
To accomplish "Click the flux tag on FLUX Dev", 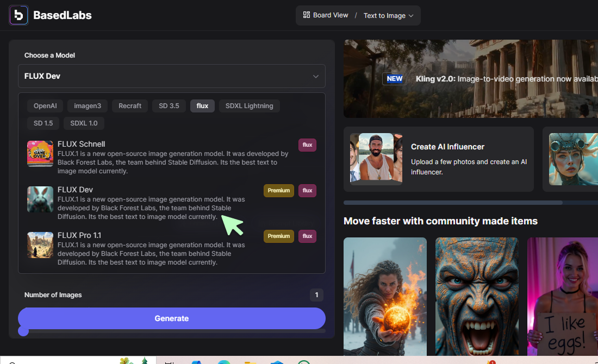I will pyautogui.click(x=307, y=191).
